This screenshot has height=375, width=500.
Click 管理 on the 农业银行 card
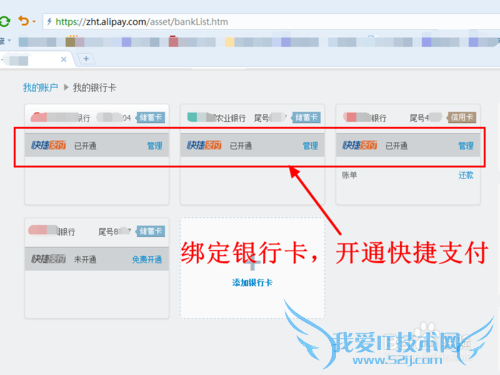point(310,146)
